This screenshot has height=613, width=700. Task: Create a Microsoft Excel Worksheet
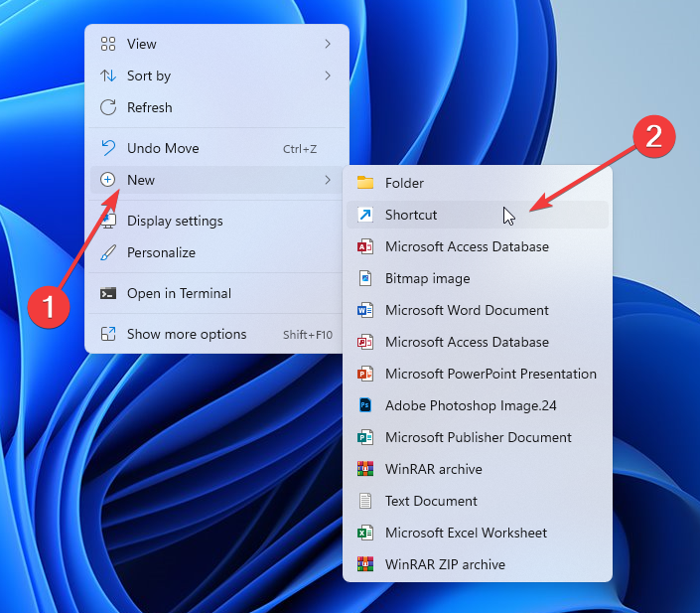(x=478, y=533)
